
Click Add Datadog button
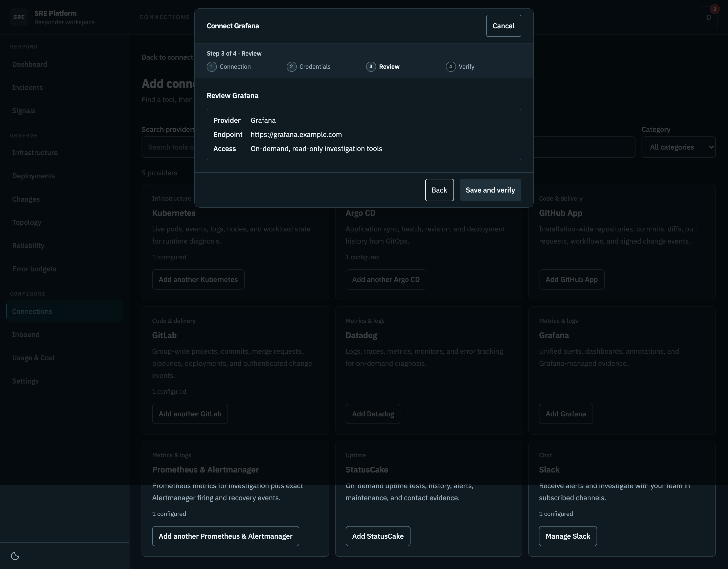tap(373, 414)
